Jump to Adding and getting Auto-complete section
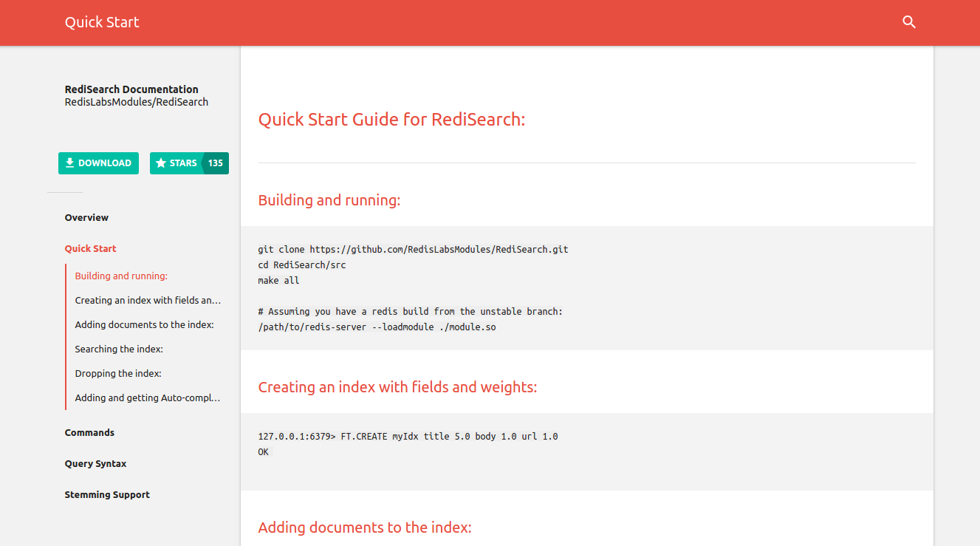The height and width of the screenshot is (546, 980). pyautogui.click(x=148, y=398)
